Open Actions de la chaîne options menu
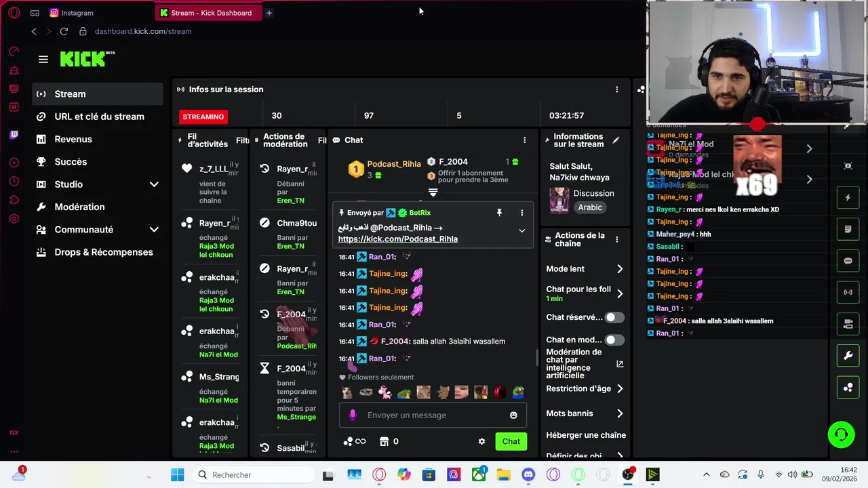Screen dimensions: 868x488 tap(616, 239)
